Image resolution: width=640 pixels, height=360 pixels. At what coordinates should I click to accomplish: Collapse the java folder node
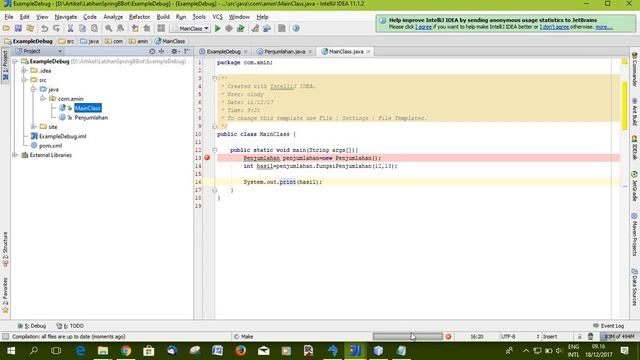pyautogui.click(x=33, y=89)
